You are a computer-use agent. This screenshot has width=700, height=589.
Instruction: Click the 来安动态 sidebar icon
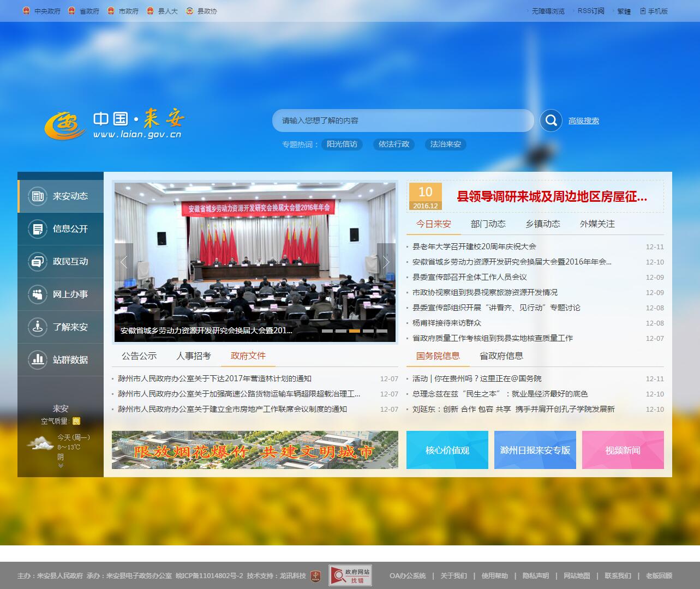[38, 196]
